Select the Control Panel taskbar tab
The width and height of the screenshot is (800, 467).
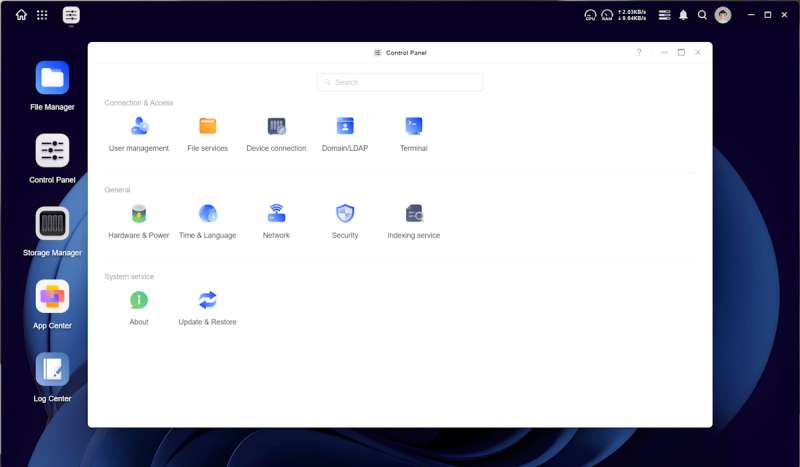tap(71, 15)
